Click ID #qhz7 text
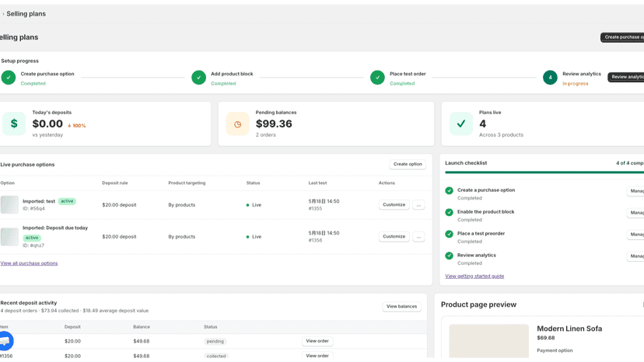 (x=33, y=245)
